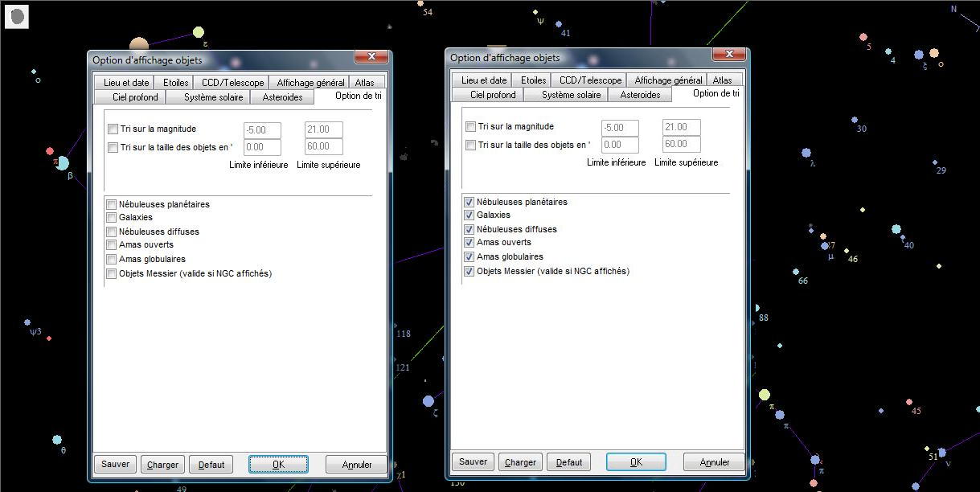Screen dimensions: 980x492
Task: Uncheck the checked Nébuleuses diffuses option
Action: (469, 230)
